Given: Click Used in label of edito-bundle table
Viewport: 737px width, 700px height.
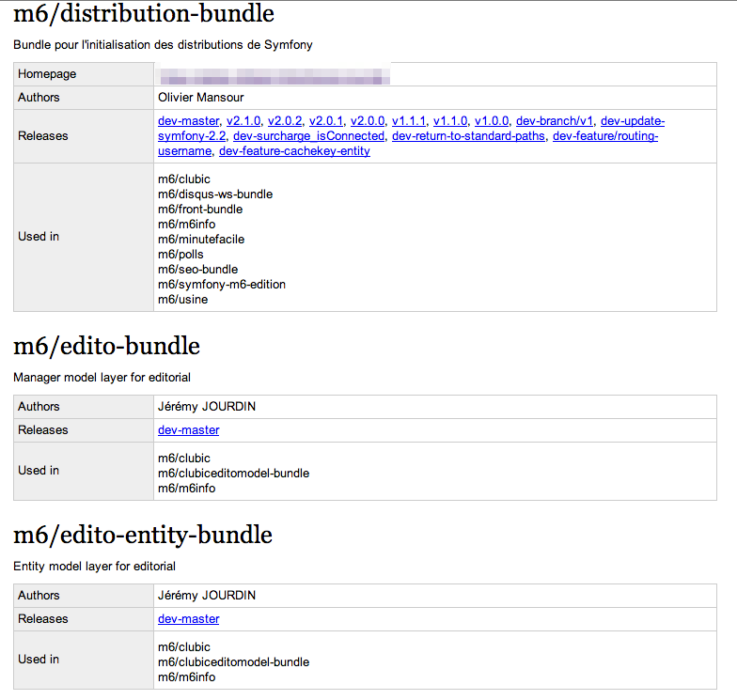Looking at the screenshot, I should coord(39,470).
